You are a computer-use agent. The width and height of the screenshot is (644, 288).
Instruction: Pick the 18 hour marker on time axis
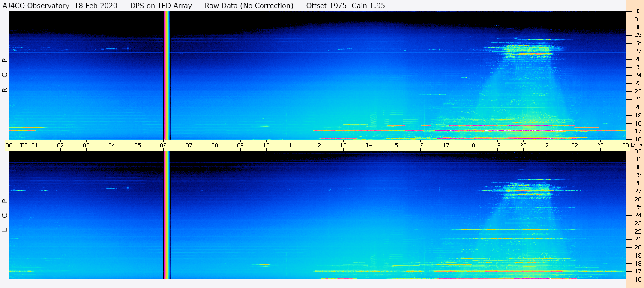pyautogui.click(x=472, y=145)
